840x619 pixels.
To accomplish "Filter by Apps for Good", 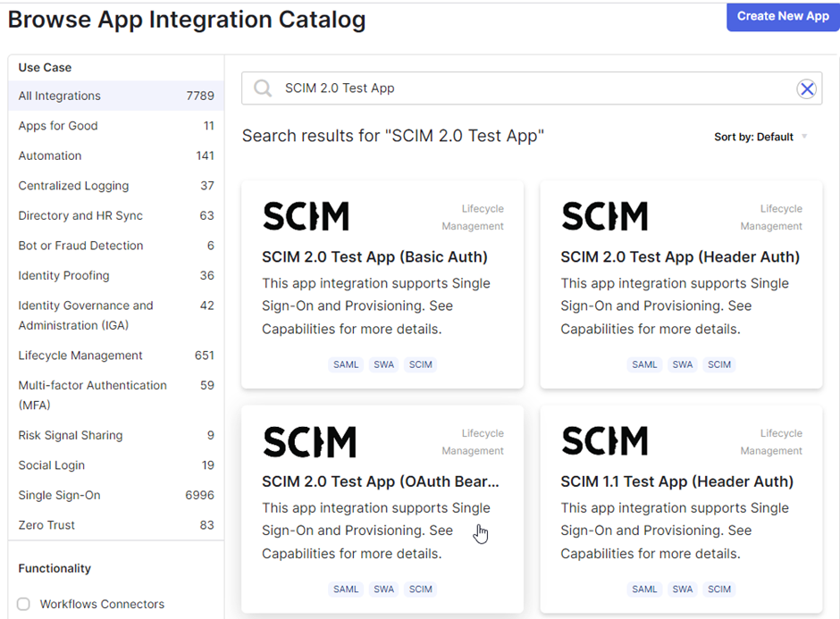I will click(116, 126).
